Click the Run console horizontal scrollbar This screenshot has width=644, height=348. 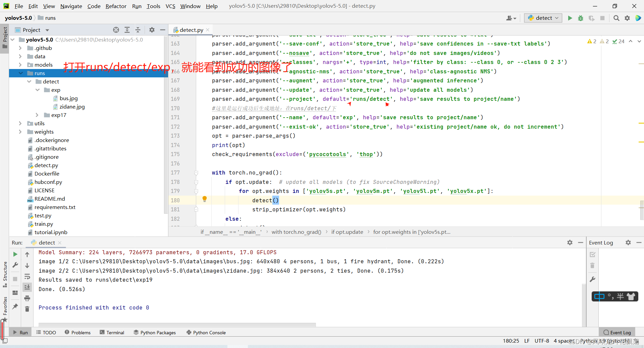click(x=177, y=324)
